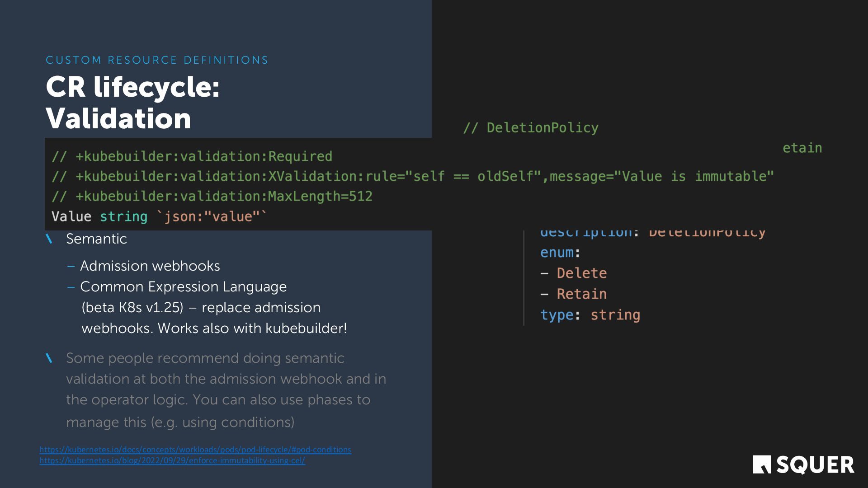Image resolution: width=868 pixels, height=488 pixels.
Task: Select the 'type: string' YAML line
Action: pos(590,315)
